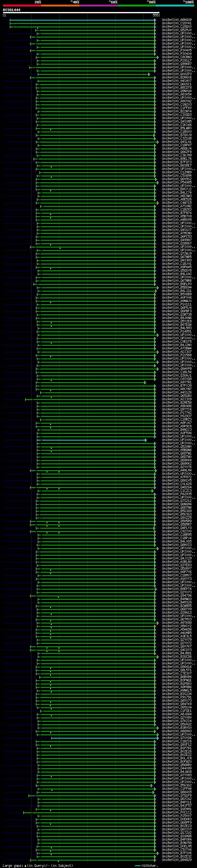This screenshot has height=868, width=197.
Task: Click the purple ~60% identity scale segment
Action: click(x=99, y=6)
